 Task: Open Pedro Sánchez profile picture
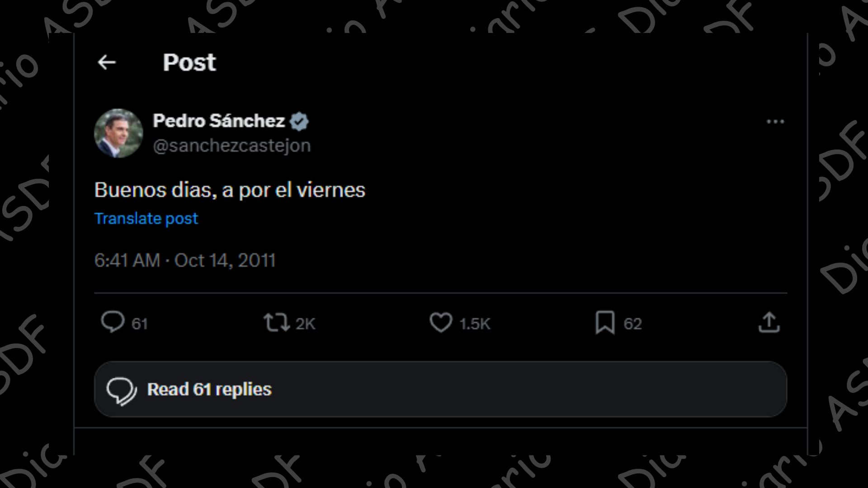pos(118,133)
